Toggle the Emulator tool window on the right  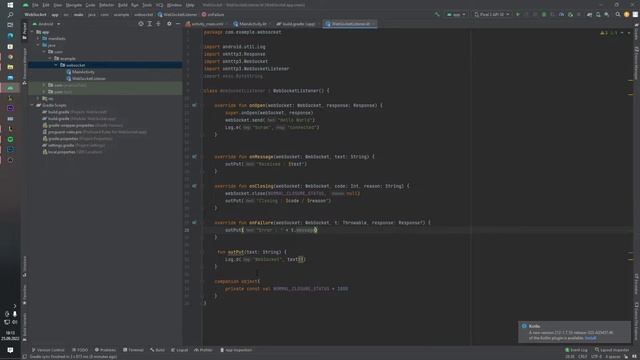(x=636, y=284)
